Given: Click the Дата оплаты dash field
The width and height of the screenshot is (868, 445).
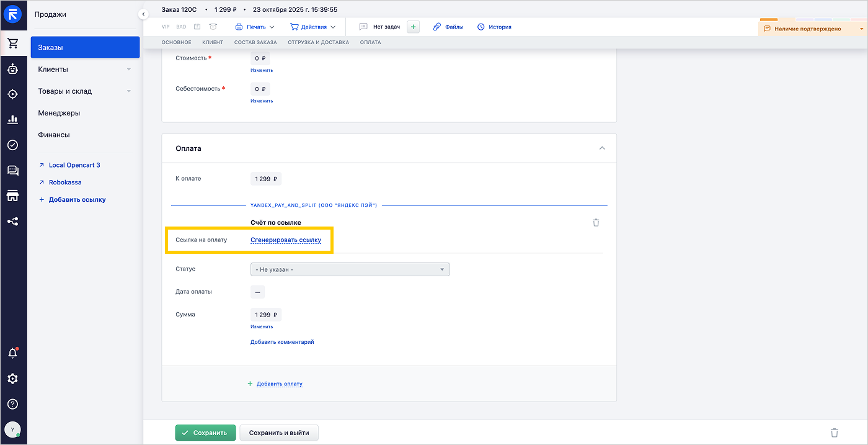Looking at the screenshot, I should click(x=257, y=292).
